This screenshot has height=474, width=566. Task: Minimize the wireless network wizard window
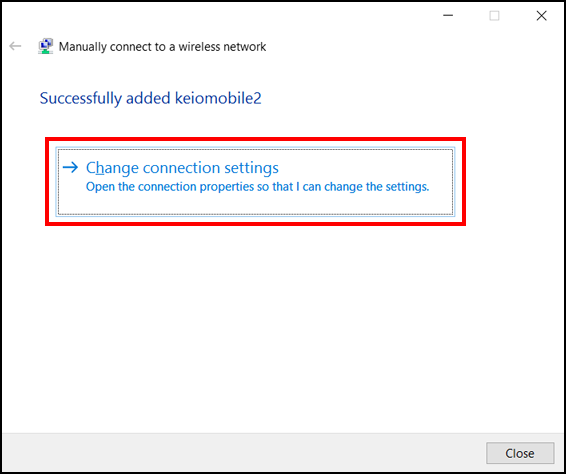click(448, 16)
